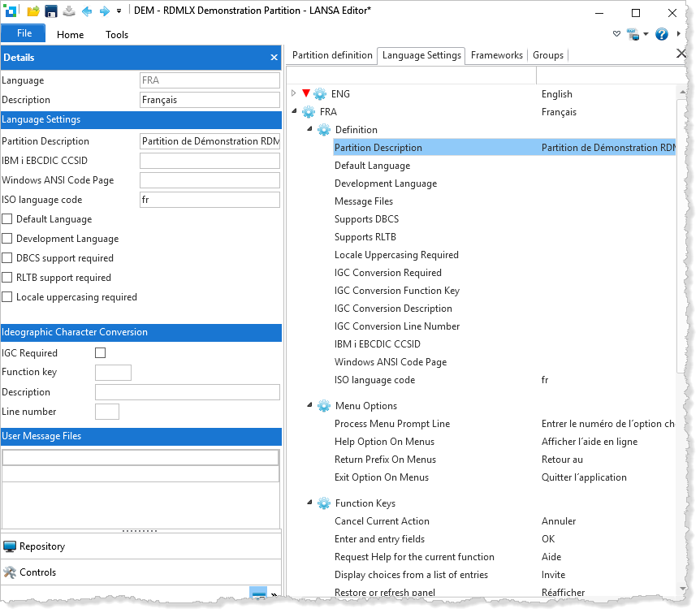Go forward with the blue right arrow
The image size is (700, 613).
coord(105,11)
